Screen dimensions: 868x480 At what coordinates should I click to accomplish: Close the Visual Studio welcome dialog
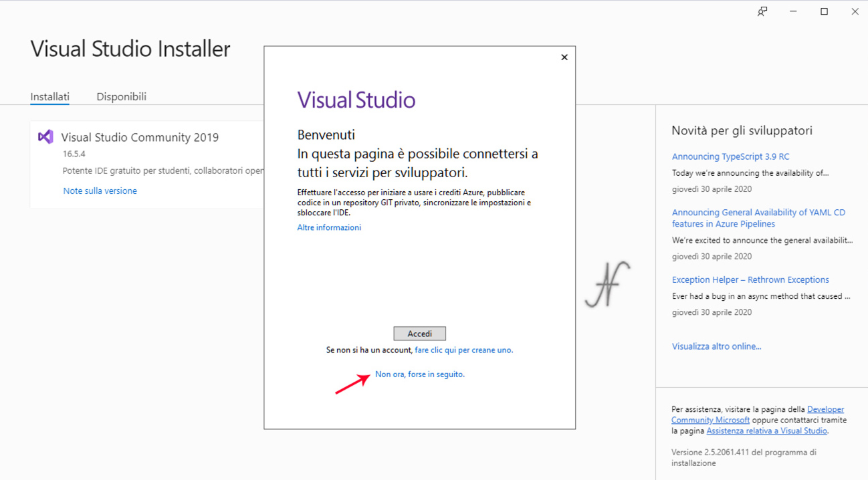pos(564,57)
